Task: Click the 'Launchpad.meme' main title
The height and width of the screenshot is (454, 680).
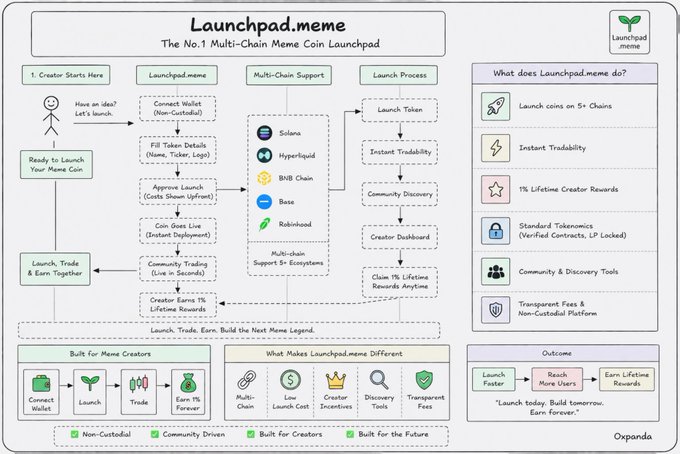Action: [x=268, y=25]
